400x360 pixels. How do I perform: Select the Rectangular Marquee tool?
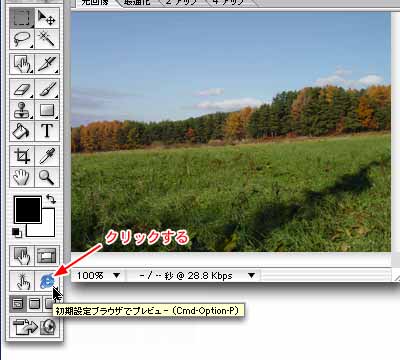[22, 18]
